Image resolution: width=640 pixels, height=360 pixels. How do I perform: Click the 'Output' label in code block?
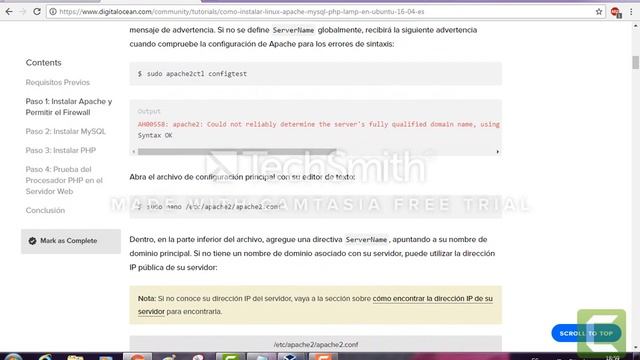click(x=149, y=111)
